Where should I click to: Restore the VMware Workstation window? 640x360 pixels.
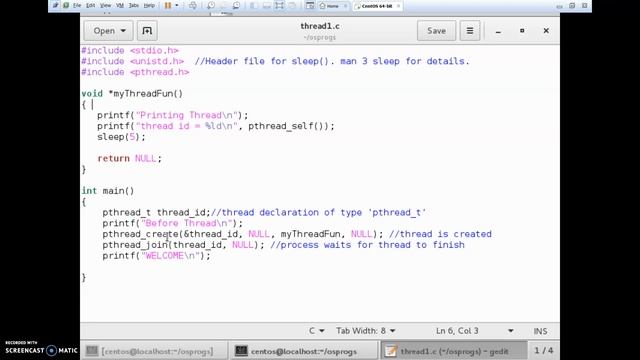coord(572,6)
